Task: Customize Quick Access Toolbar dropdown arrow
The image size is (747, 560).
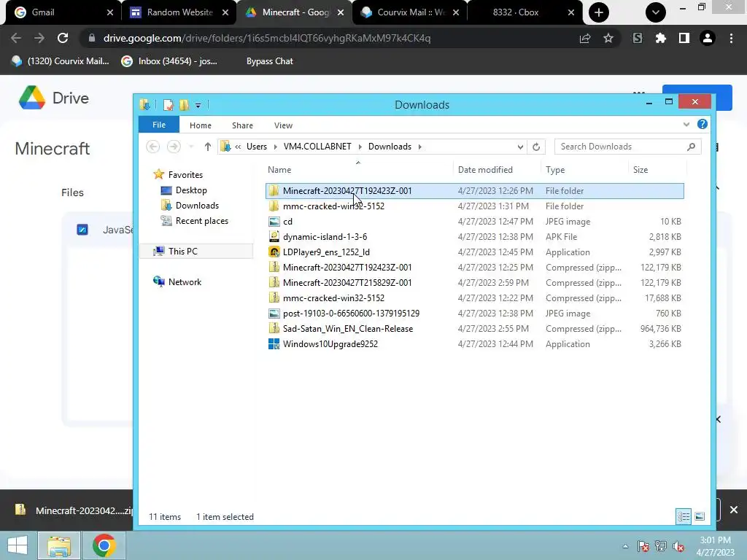Action: tap(198, 105)
